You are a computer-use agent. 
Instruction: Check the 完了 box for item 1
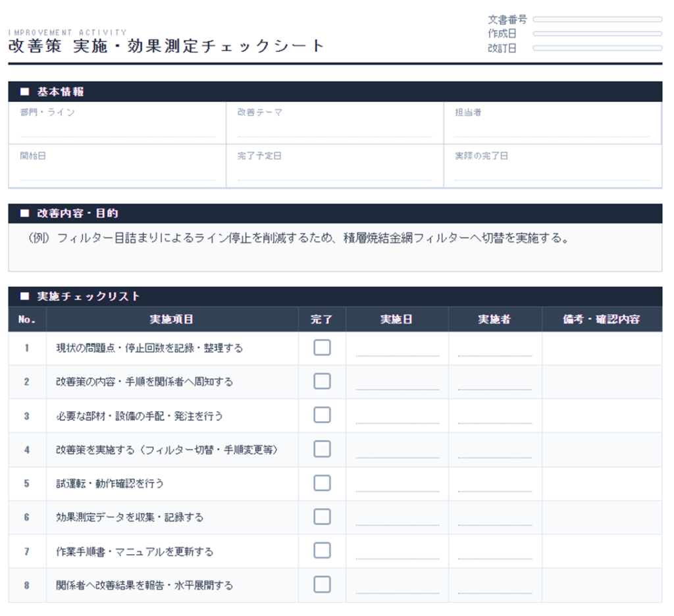click(322, 347)
